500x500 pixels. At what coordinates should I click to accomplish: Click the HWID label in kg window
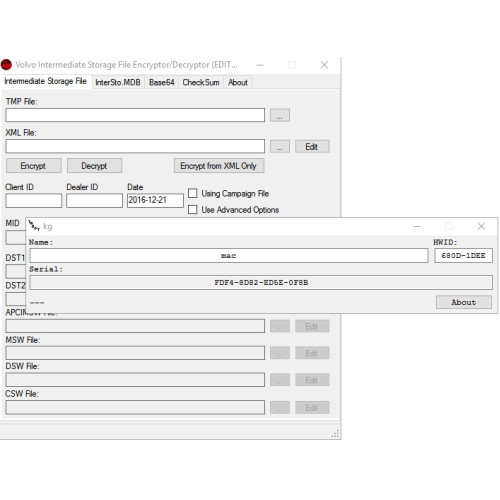[x=446, y=242]
